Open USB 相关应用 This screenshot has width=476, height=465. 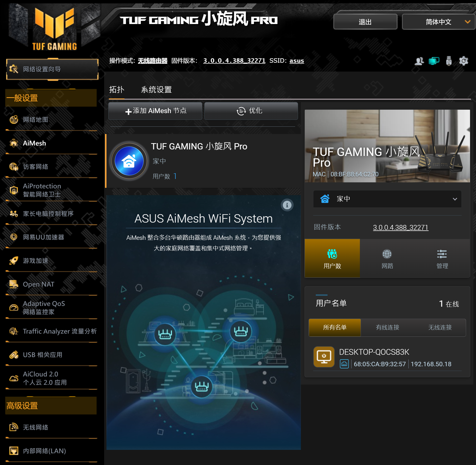pos(51,355)
